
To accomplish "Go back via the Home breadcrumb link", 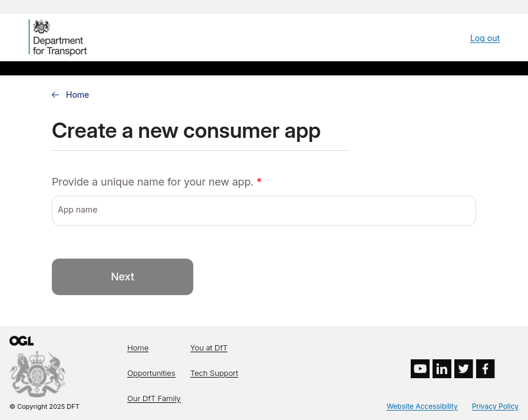I will (x=77, y=95).
